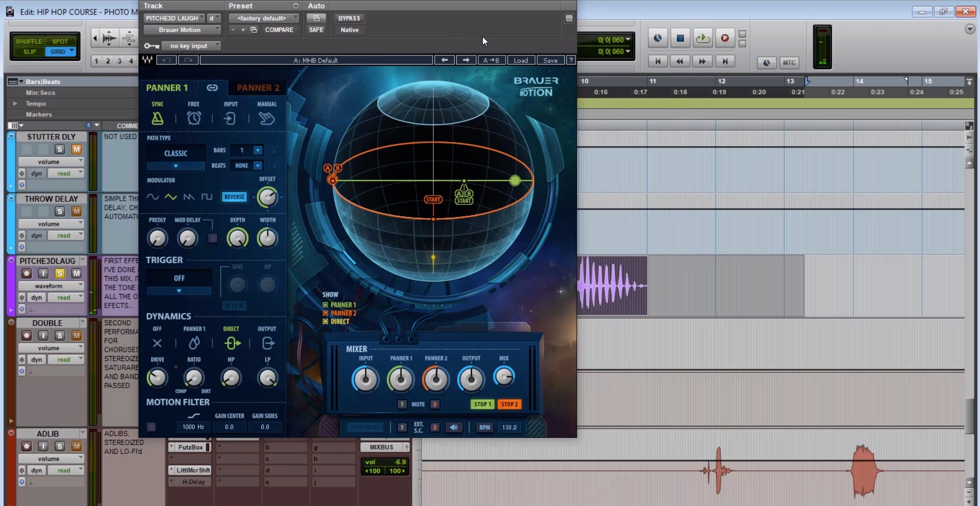980x506 pixels.
Task: Click the STOP 1 button
Action: click(x=482, y=404)
